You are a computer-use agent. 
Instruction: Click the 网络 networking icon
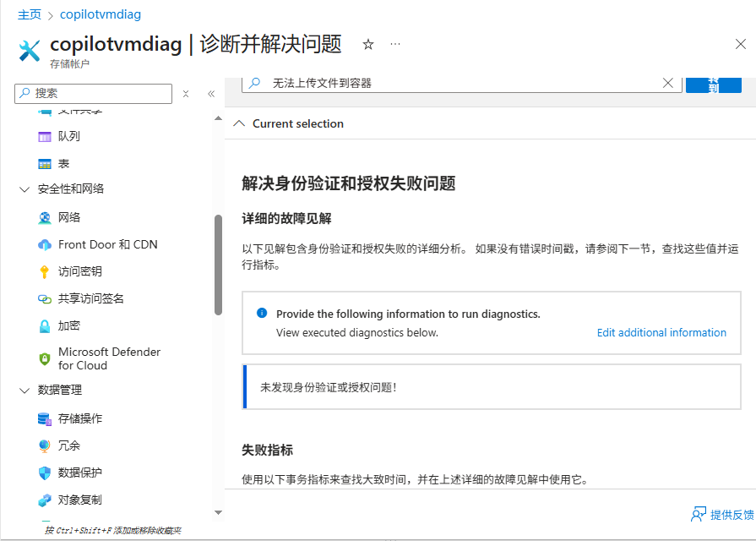pyautogui.click(x=45, y=217)
